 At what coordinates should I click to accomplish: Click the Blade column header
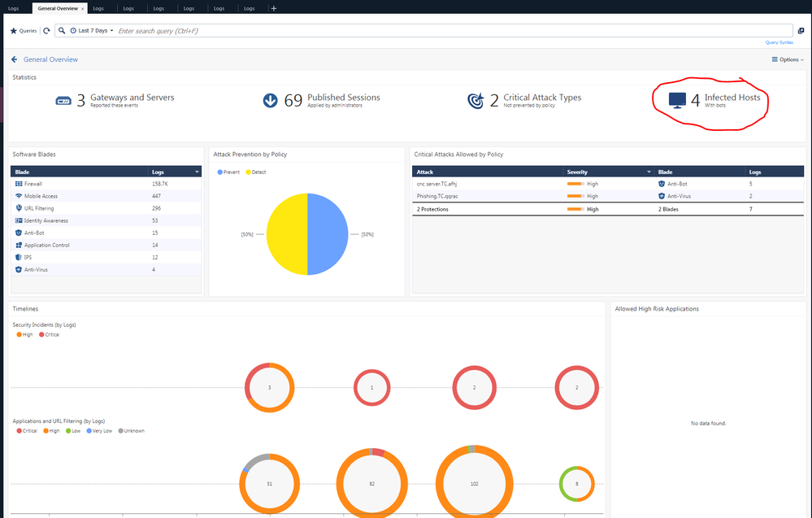click(x=79, y=172)
